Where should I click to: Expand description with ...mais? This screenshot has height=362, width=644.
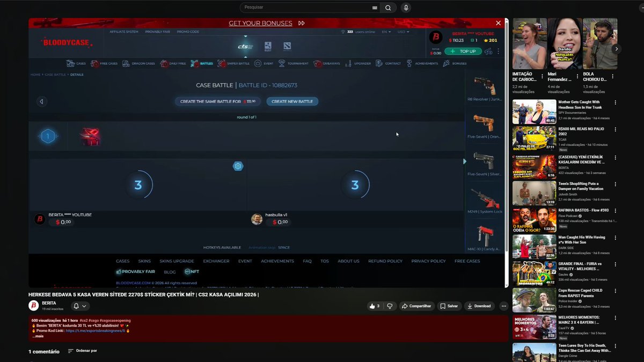(38, 336)
